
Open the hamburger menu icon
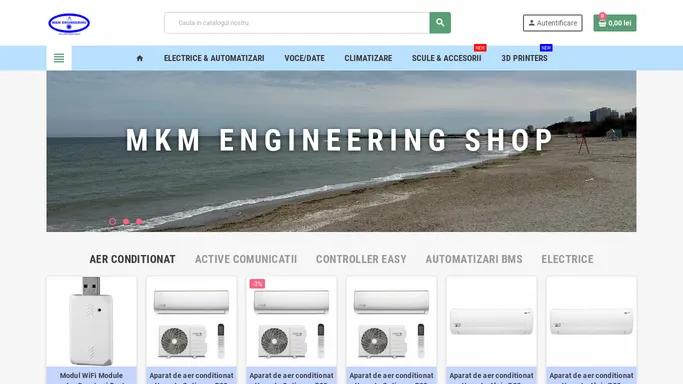[59, 58]
